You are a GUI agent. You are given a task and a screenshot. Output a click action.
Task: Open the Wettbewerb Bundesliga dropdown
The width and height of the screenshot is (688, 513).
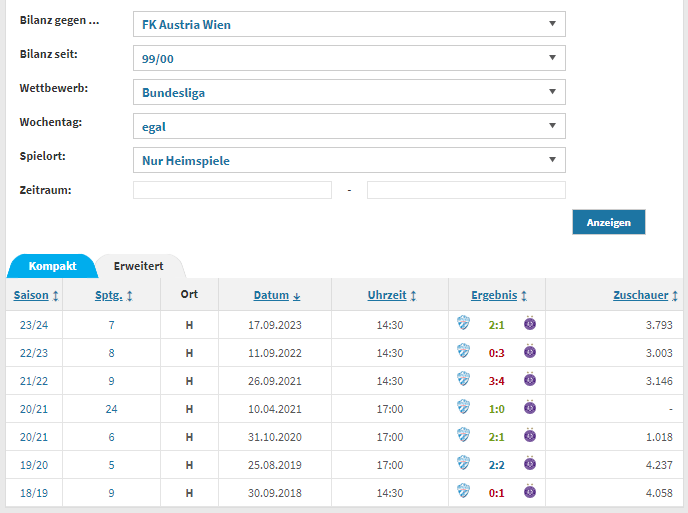coord(349,92)
